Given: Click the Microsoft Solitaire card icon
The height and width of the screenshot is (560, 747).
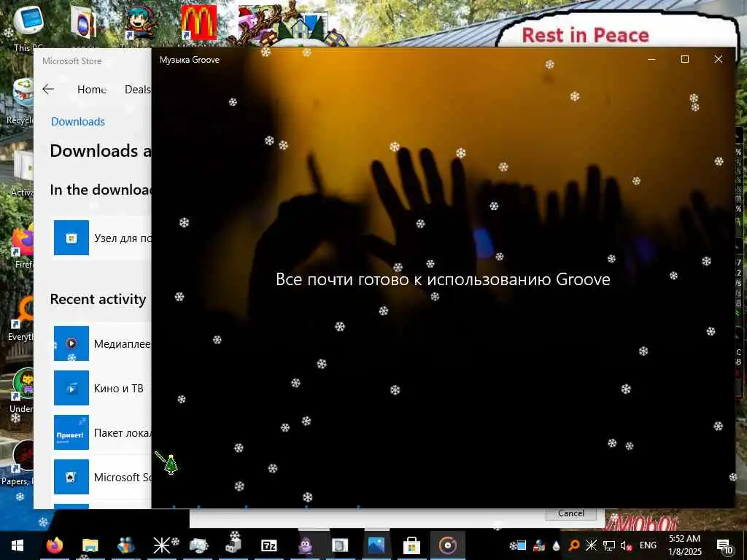Looking at the screenshot, I should [71, 477].
